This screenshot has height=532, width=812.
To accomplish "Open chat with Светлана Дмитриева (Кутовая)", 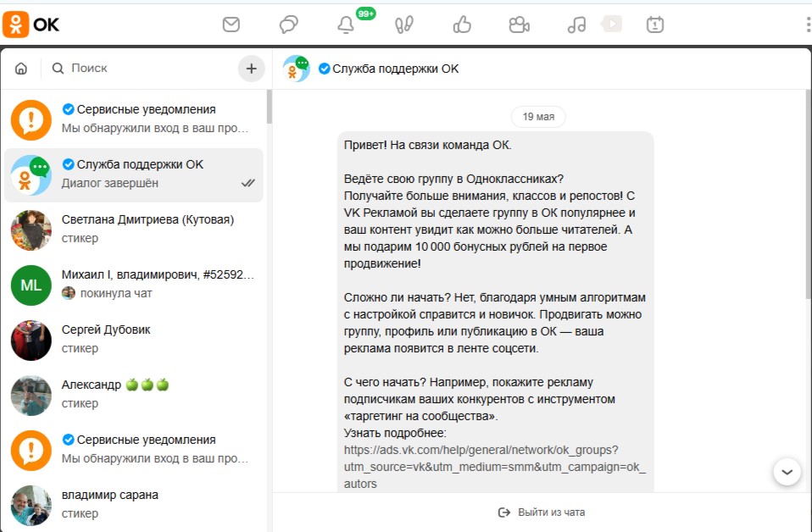I will click(134, 230).
